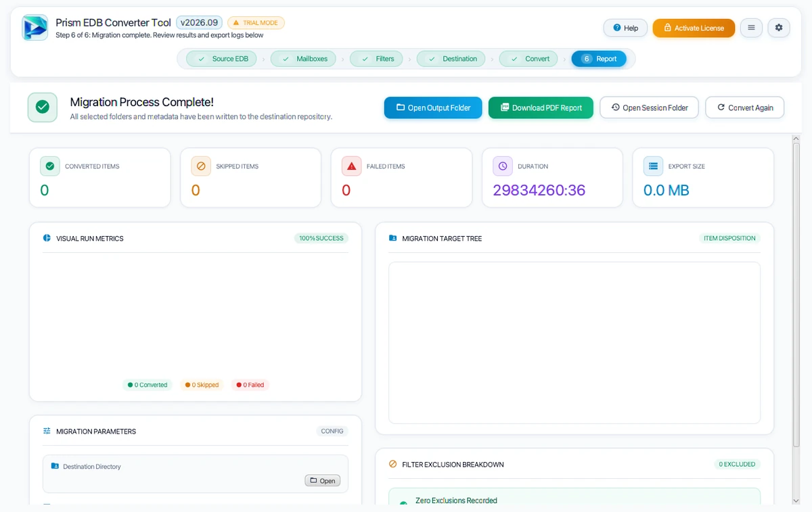Screen dimensions: 812x512
Task: Click Open Output Folder
Action: coord(433,108)
